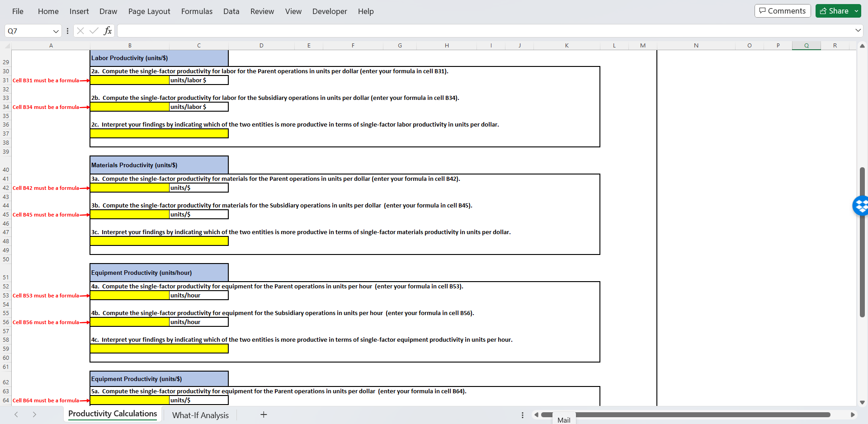The height and width of the screenshot is (424, 868).
Task: Open the Comments pane
Action: pos(782,10)
